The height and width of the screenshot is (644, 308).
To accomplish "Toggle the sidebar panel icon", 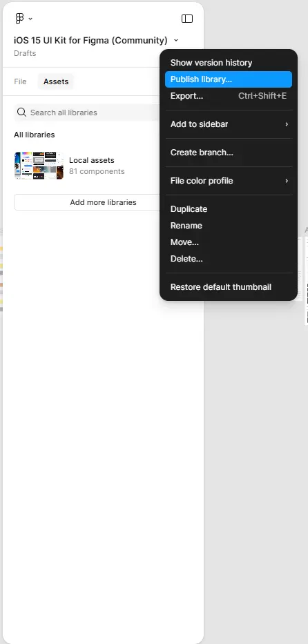I will pyautogui.click(x=187, y=19).
